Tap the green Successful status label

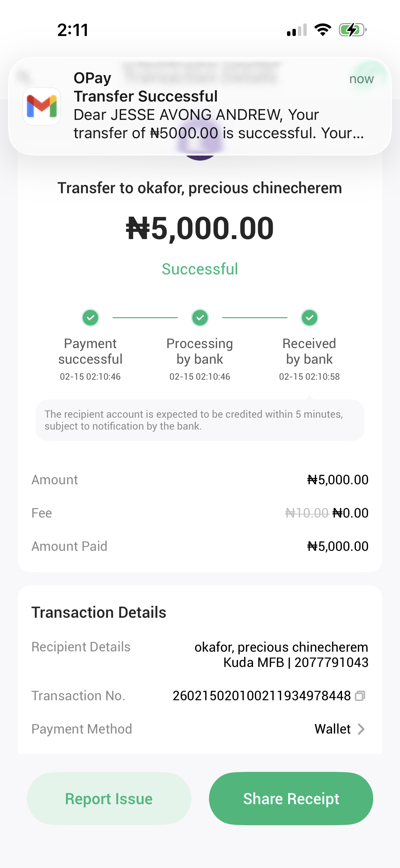(x=200, y=269)
